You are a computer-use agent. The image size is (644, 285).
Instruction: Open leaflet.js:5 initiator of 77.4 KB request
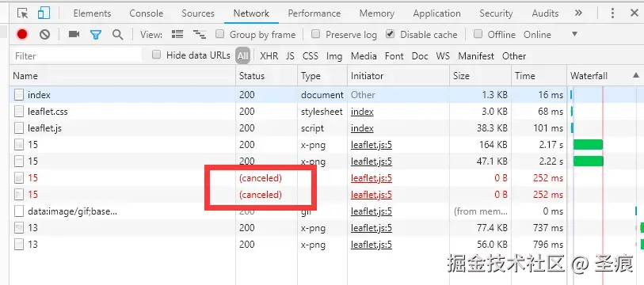pos(372,228)
